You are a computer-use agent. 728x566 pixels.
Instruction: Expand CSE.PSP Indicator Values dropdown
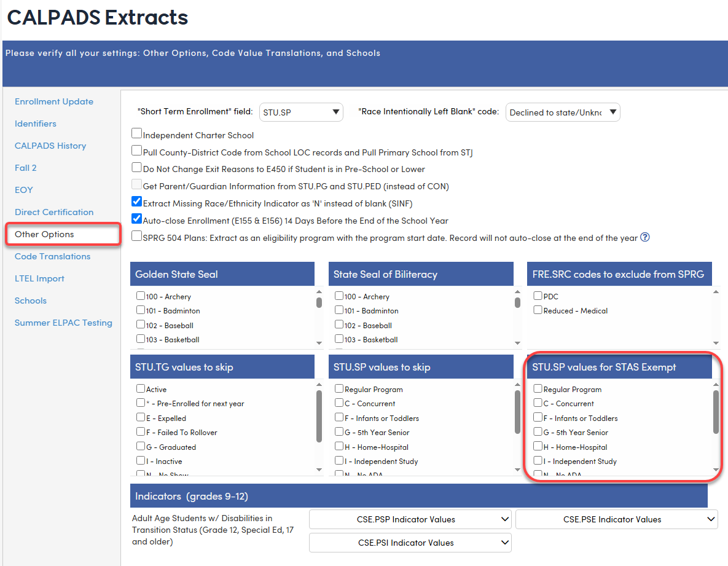click(x=410, y=519)
